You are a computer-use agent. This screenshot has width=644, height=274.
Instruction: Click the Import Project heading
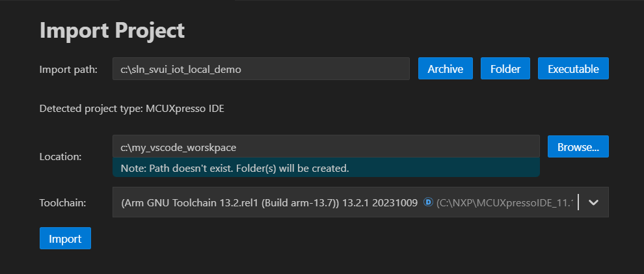tap(112, 30)
